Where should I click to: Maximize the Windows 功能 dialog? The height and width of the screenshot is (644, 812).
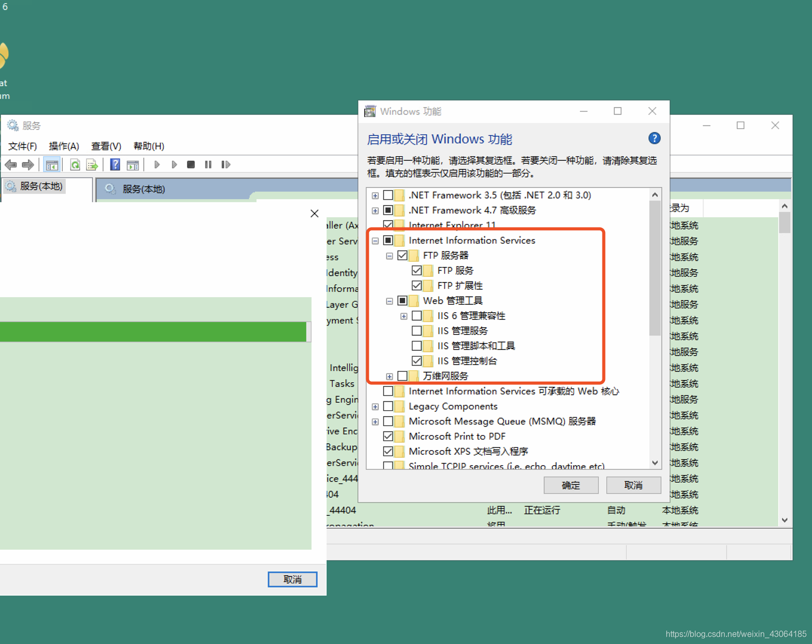[x=618, y=111]
